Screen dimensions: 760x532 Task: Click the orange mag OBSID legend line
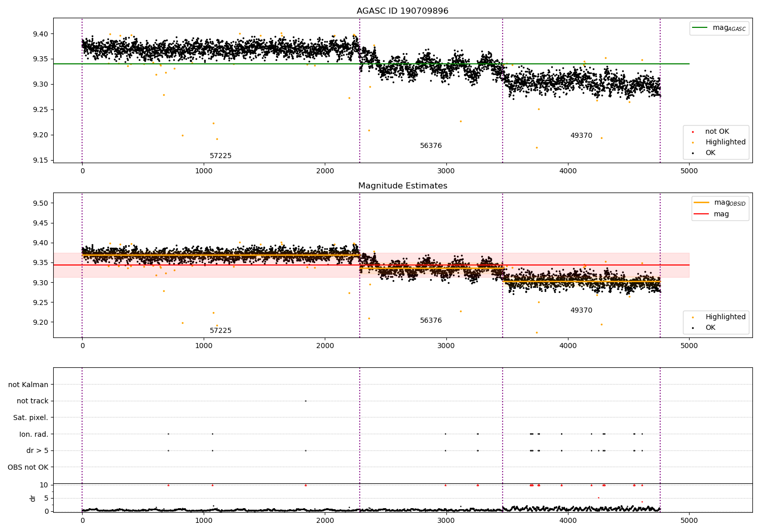click(701, 203)
